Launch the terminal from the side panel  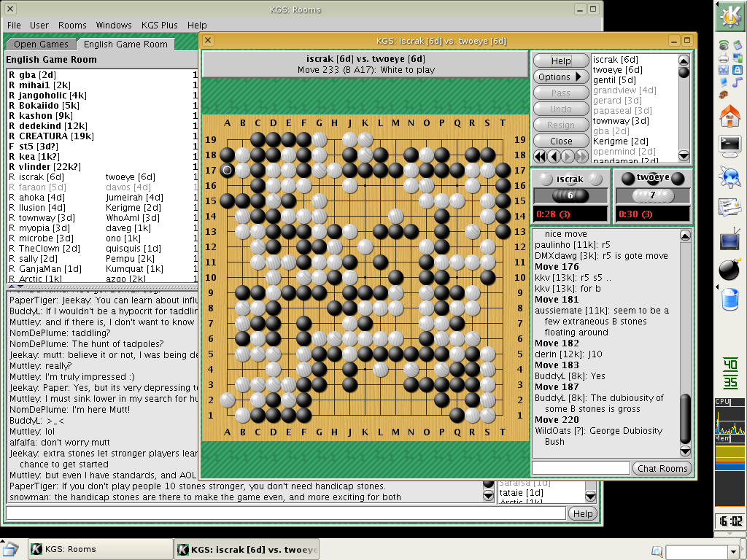(x=729, y=146)
